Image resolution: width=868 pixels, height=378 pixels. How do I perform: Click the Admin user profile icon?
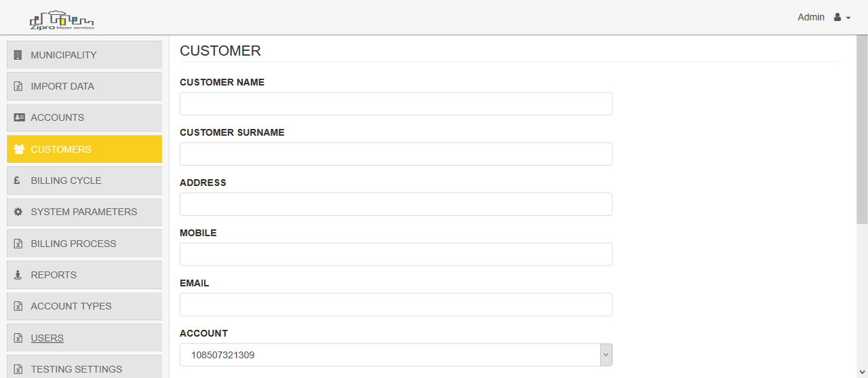(837, 18)
